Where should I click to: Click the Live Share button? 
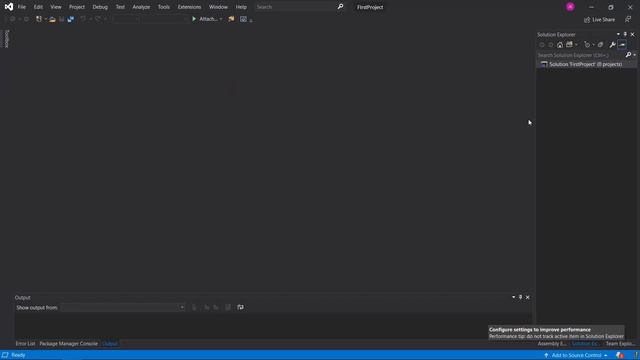pos(599,20)
